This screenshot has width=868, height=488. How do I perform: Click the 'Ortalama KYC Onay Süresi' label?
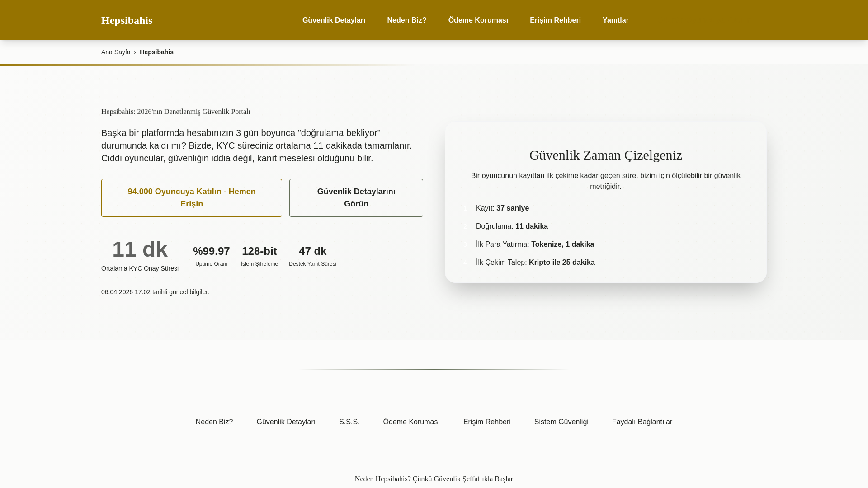tap(140, 268)
